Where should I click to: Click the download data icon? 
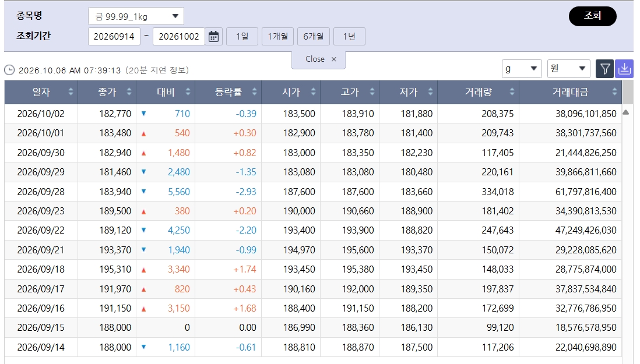coord(624,69)
